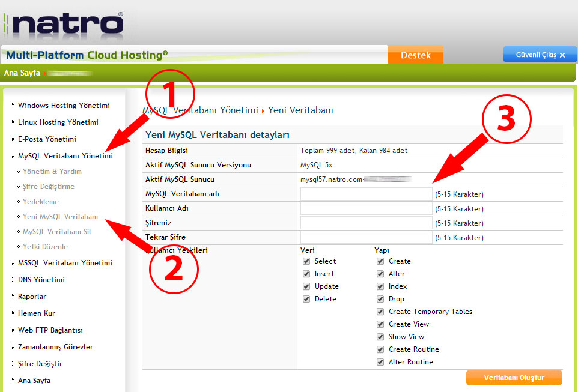The height and width of the screenshot is (392, 578).
Task: Open Hemen Kur in the sidebar
Action: 37,313
